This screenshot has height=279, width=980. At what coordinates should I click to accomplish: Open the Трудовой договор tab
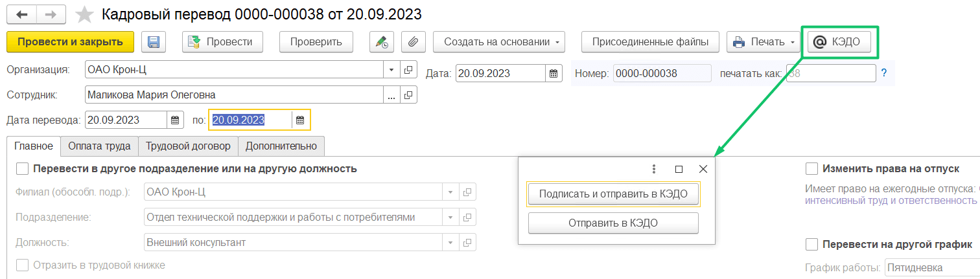pos(188,146)
